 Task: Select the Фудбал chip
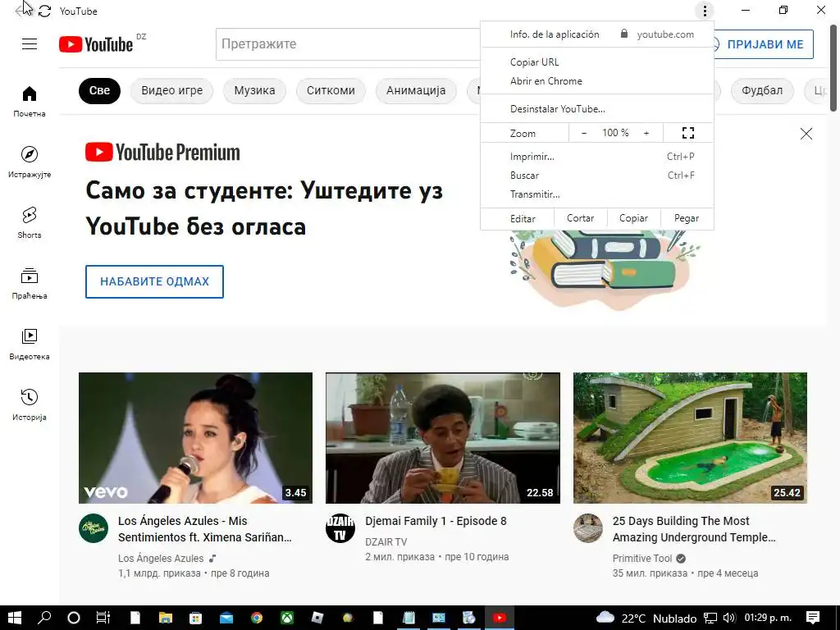pos(762,90)
